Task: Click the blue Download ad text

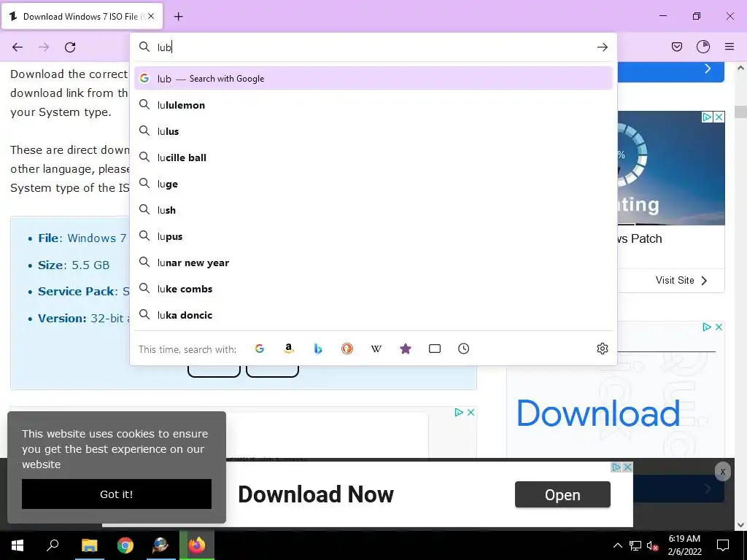Action: click(598, 413)
